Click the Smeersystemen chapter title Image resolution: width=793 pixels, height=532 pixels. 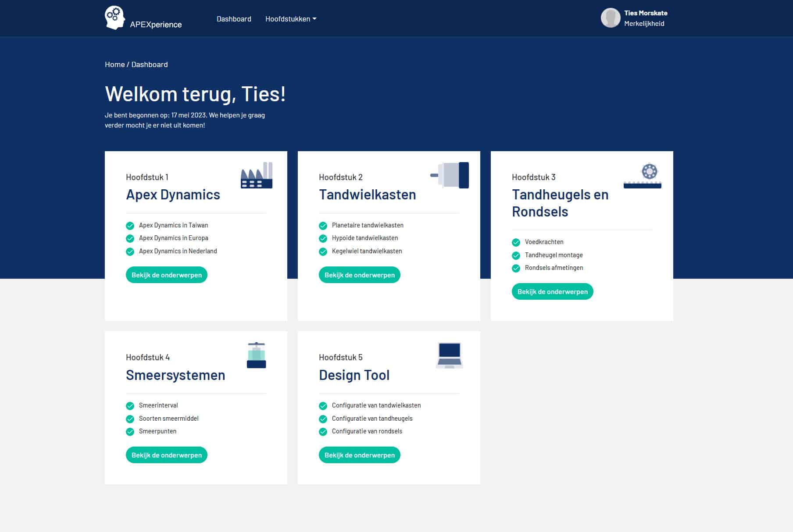tap(175, 375)
